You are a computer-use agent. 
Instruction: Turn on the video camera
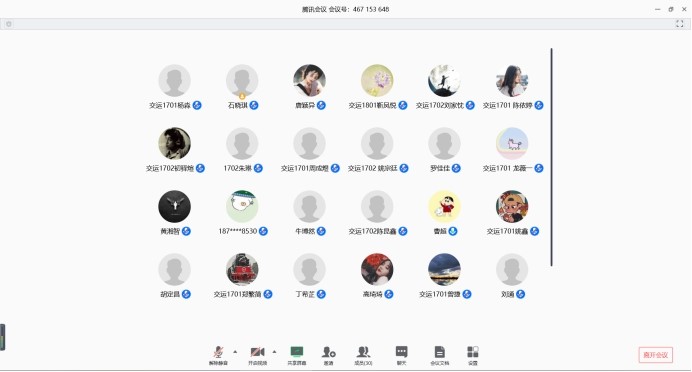[x=257, y=355]
